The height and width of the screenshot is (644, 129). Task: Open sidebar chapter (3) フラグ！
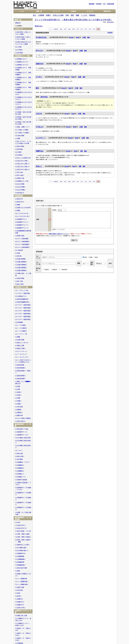(x=19, y=450)
